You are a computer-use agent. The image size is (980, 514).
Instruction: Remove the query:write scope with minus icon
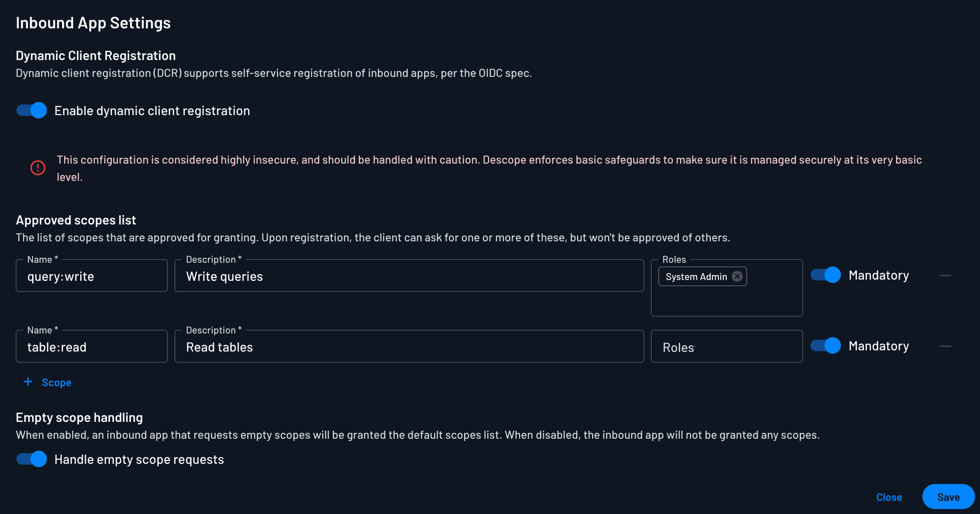pos(946,275)
